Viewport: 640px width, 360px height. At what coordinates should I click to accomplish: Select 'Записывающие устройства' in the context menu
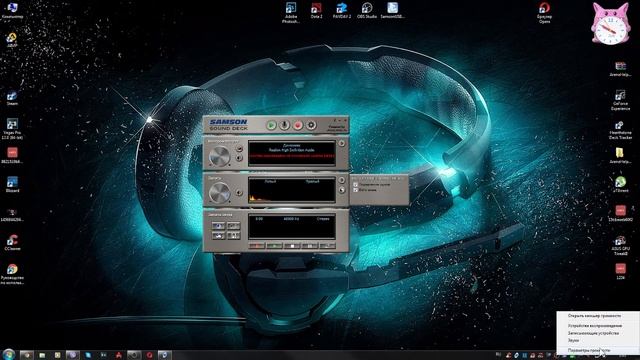point(598,333)
